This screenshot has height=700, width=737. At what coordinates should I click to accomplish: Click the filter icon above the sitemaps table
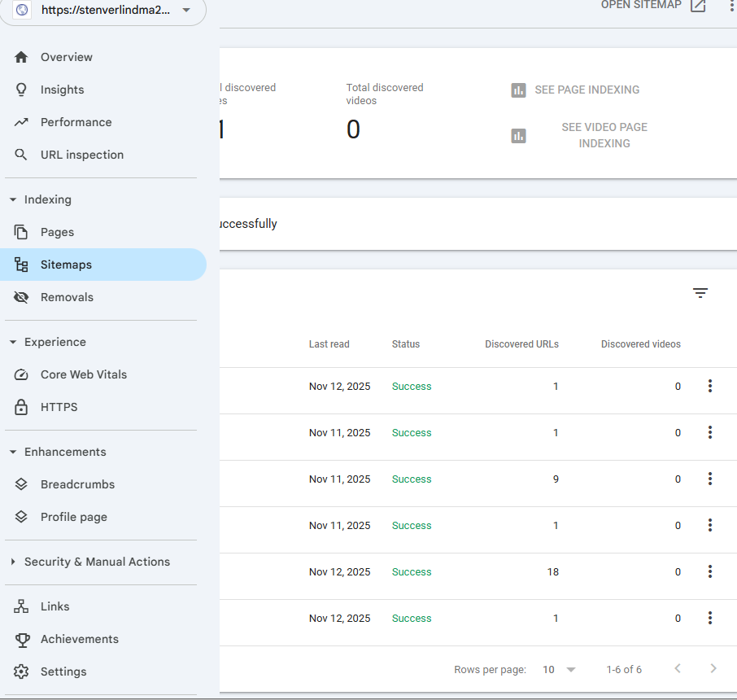tap(700, 293)
